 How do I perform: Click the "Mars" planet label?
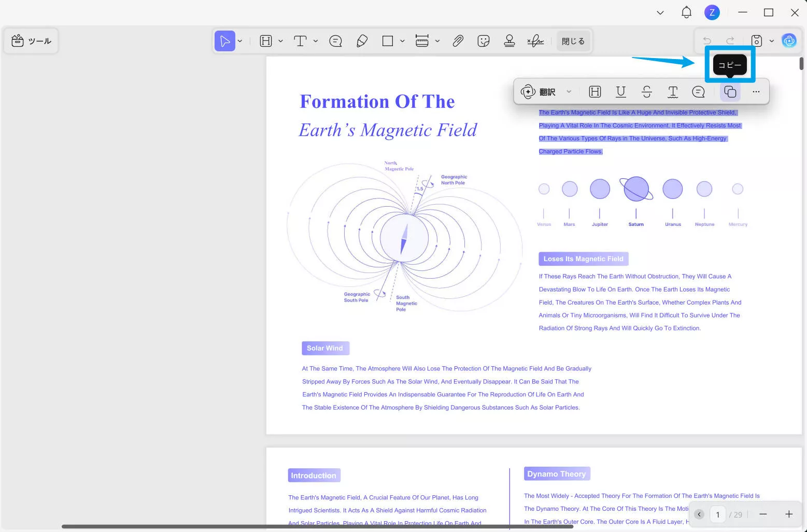(569, 224)
